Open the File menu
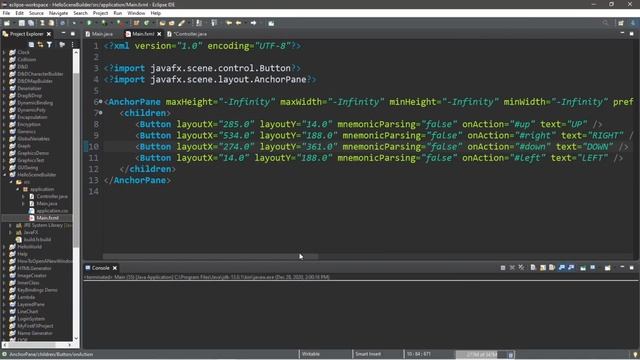This screenshot has width=640, height=360. [6, 13]
